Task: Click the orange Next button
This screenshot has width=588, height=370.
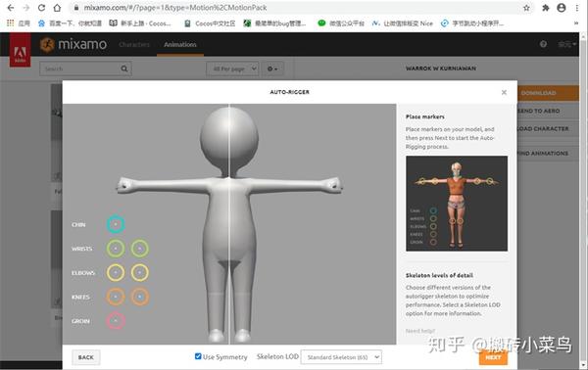Action: click(x=493, y=357)
